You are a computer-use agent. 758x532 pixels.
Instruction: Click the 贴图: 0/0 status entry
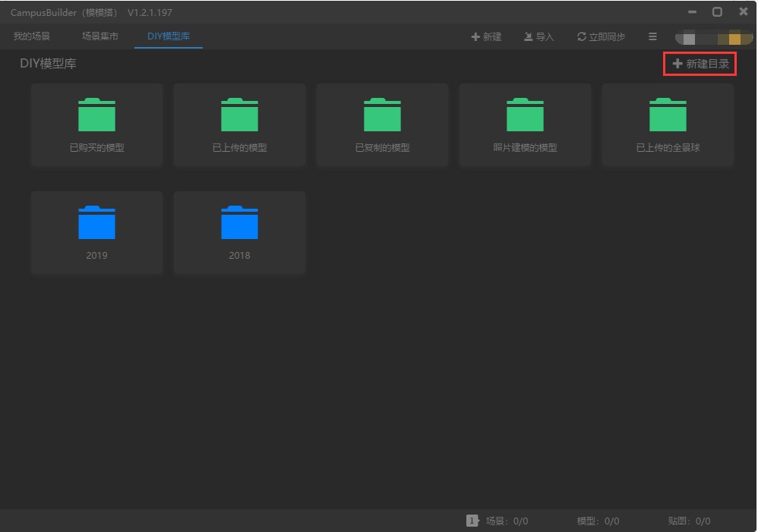pyautogui.click(x=689, y=521)
